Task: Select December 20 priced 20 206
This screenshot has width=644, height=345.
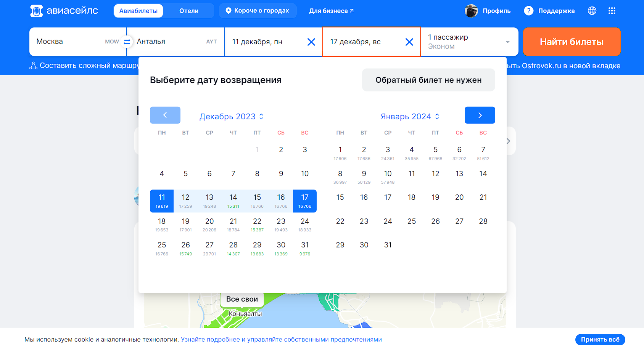Action: pos(209,225)
